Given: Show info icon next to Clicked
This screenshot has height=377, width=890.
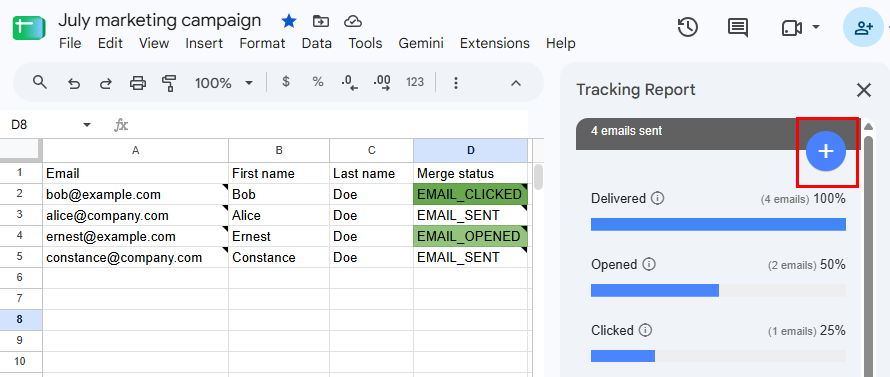Looking at the screenshot, I should (x=644, y=330).
